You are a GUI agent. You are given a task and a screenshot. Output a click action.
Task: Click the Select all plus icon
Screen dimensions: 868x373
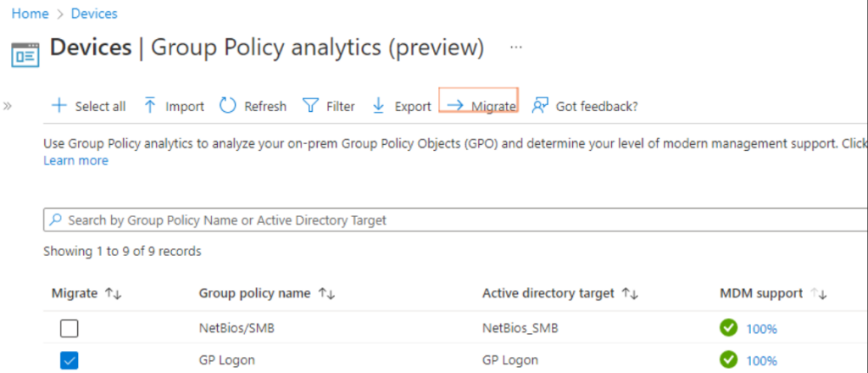point(58,106)
